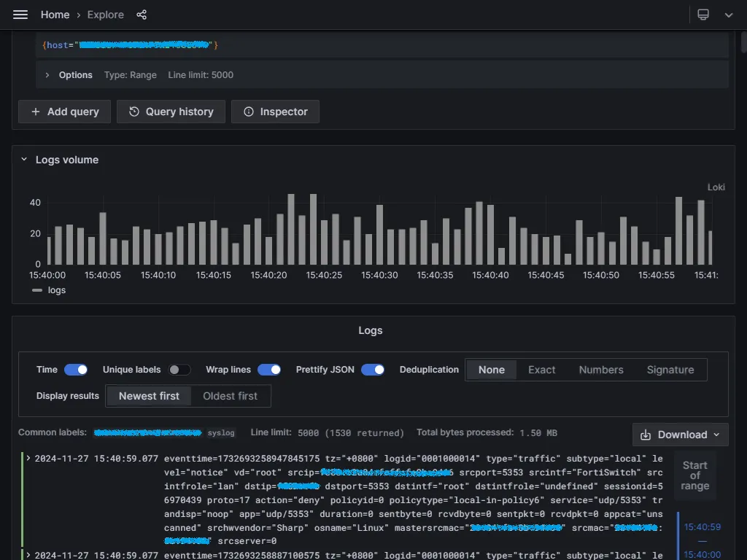
Task: Toggle the Wrap lines switch
Action: pyautogui.click(x=269, y=370)
